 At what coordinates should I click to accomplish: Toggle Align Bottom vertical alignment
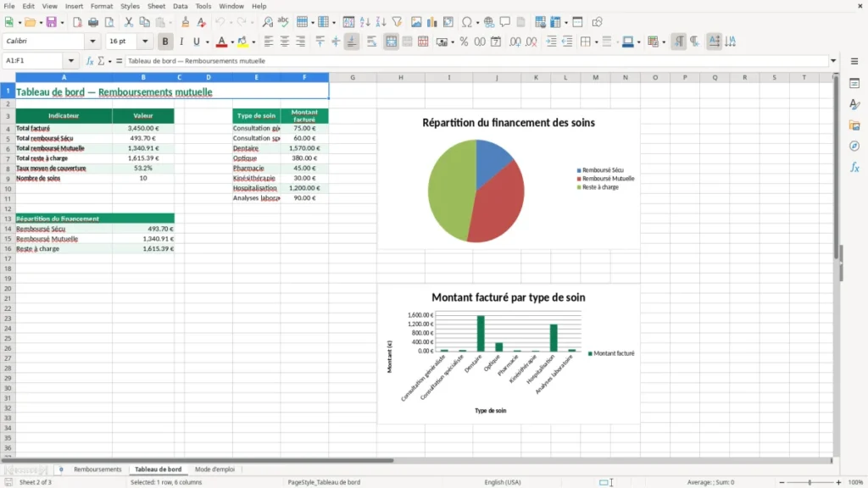pyautogui.click(x=352, y=42)
